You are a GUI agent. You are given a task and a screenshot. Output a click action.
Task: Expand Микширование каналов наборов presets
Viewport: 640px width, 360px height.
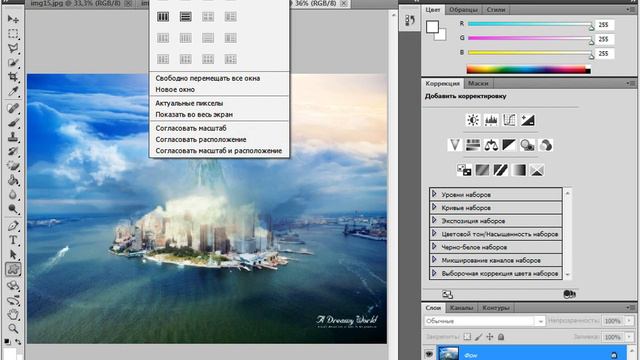(x=434, y=260)
